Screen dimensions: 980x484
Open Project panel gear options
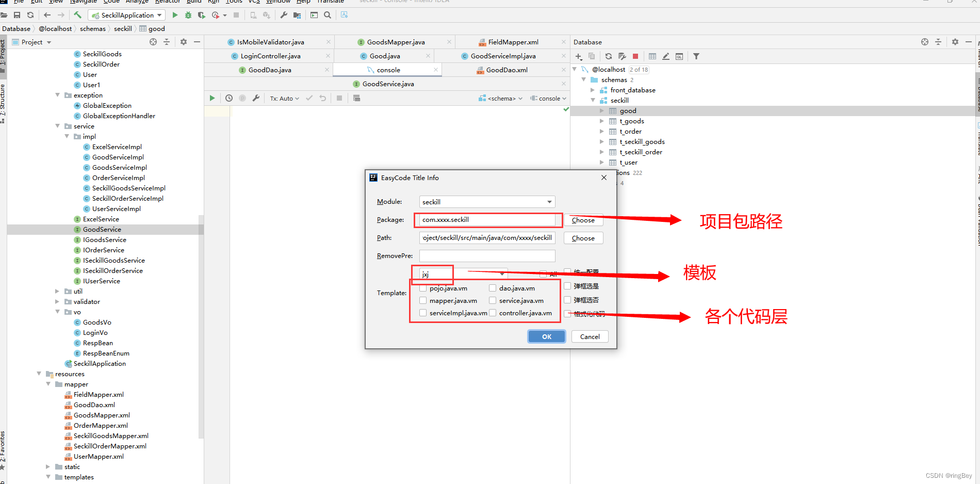click(184, 42)
